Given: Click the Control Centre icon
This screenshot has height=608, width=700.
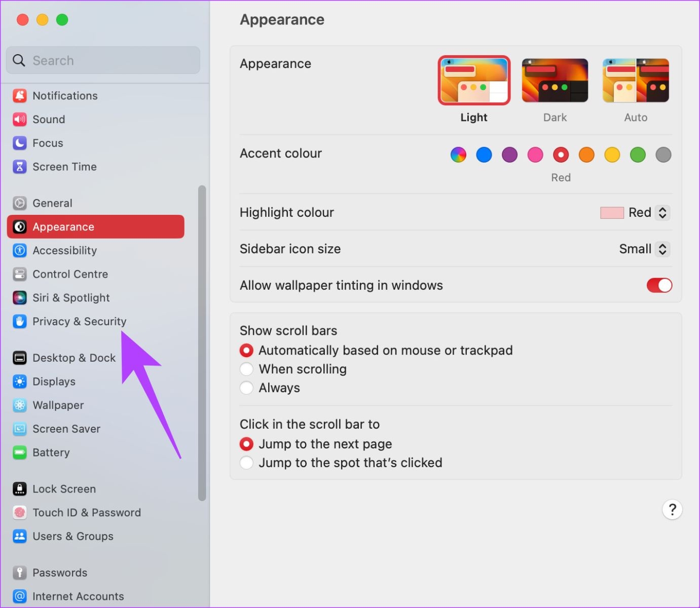Looking at the screenshot, I should pos(20,274).
